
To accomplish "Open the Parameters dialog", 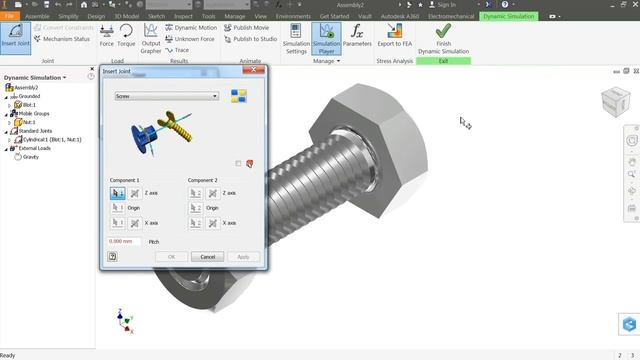I will pyautogui.click(x=357, y=36).
